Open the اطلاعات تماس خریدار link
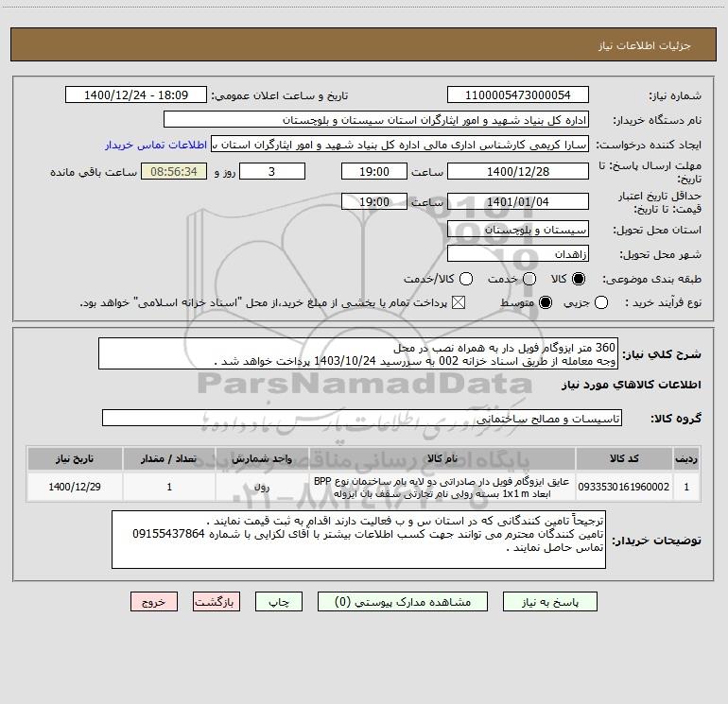 tap(156, 145)
